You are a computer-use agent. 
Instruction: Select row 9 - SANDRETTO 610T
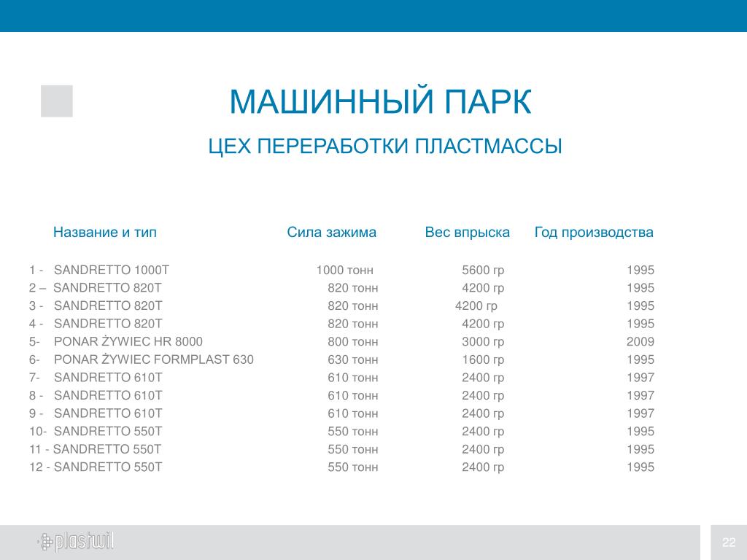341,413
